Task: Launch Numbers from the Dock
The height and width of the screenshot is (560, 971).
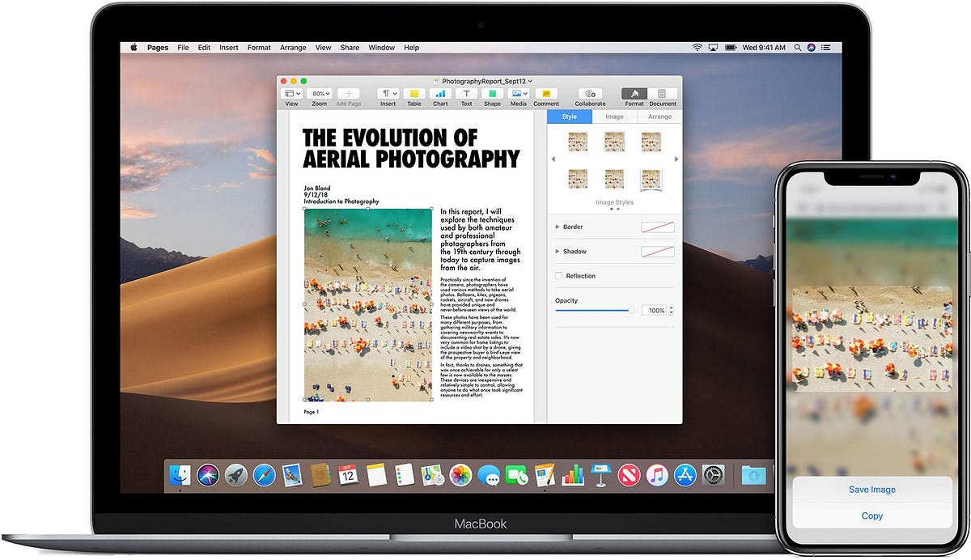Action: click(x=574, y=474)
